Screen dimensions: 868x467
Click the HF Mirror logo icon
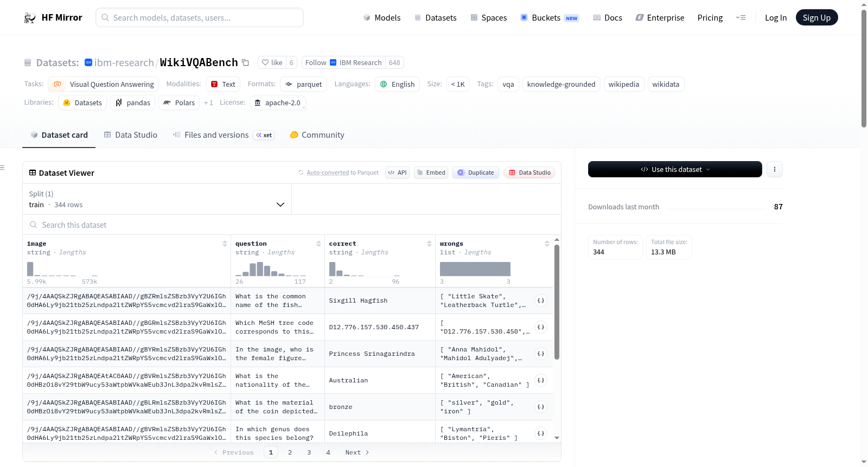30,18
